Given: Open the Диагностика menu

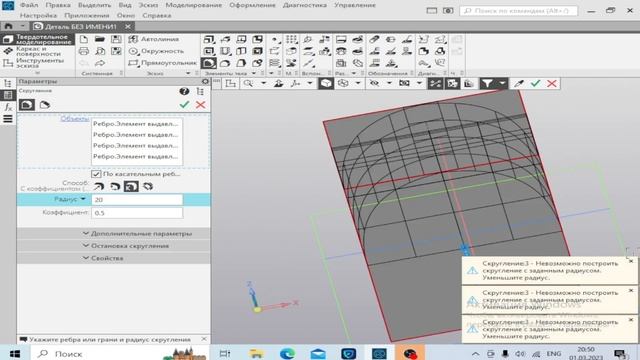Looking at the screenshot, I should (305, 5).
